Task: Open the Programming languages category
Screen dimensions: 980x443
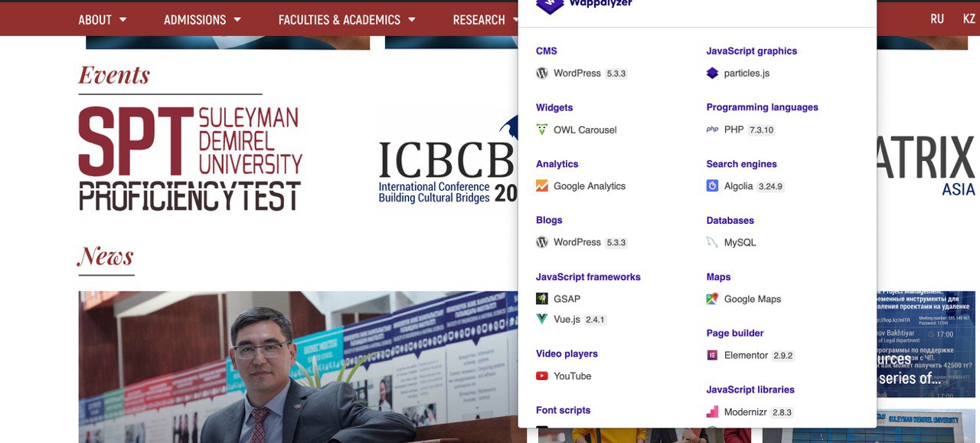Action: (x=763, y=107)
